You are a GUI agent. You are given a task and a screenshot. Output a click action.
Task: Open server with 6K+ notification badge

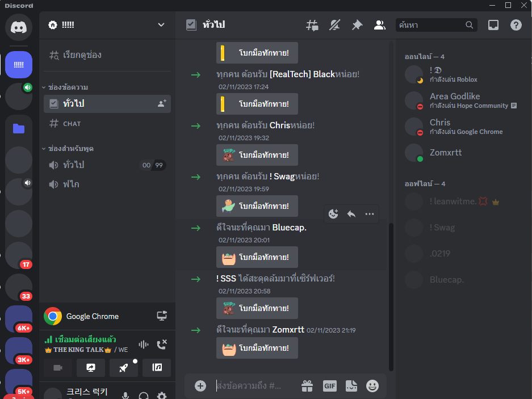pyautogui.click(x=19, y=319)
